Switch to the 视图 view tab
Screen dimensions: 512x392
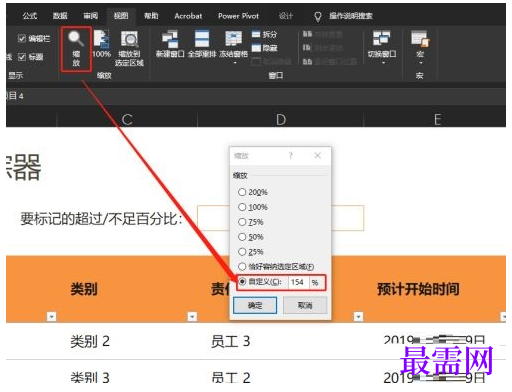pyautogui.click(x=121, y=16)
